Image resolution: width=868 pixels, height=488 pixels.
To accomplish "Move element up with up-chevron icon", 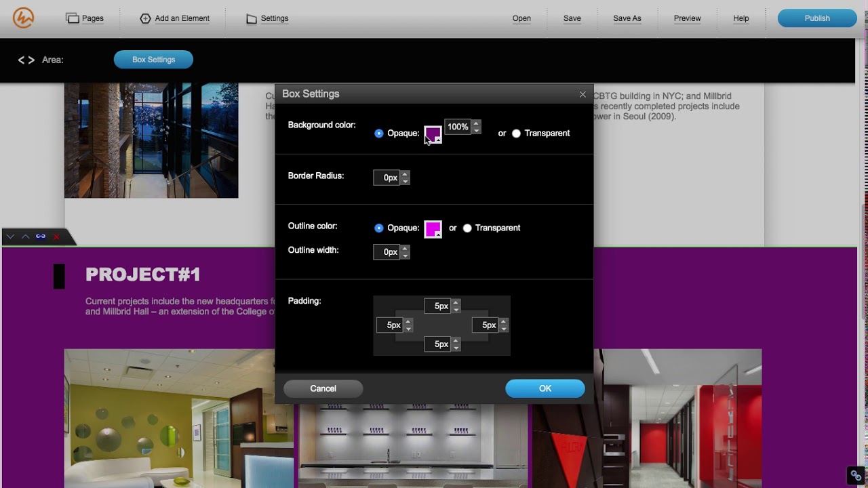I will pyautogui.click(x=25, y=237).
